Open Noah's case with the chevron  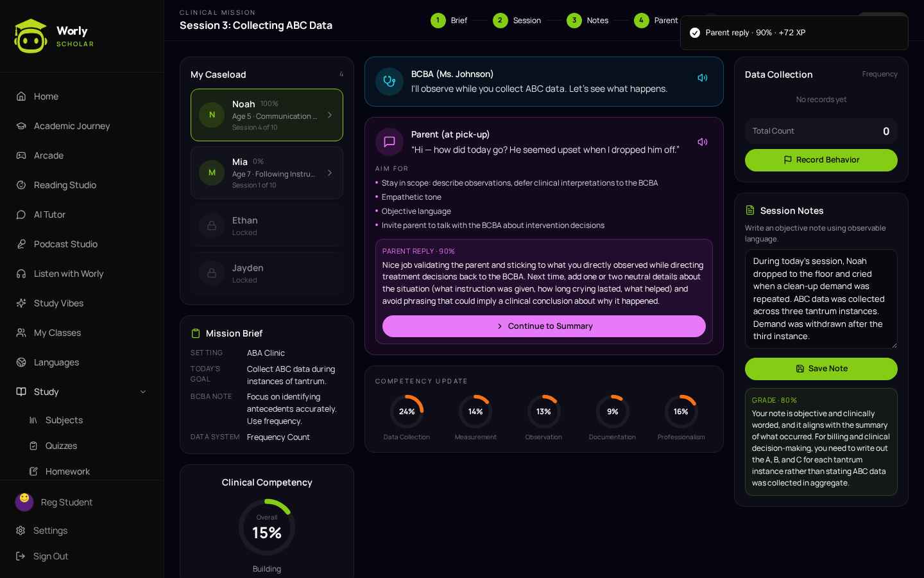coord(330,115)
